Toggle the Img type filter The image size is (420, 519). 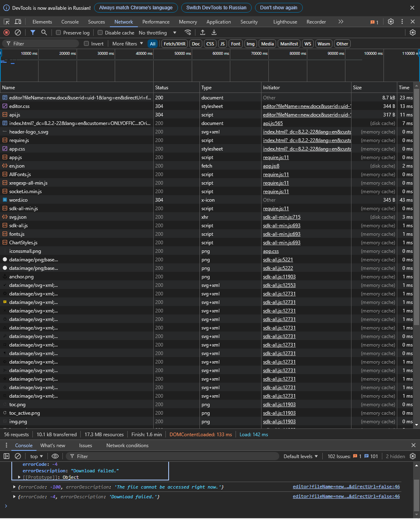point(251,44)
